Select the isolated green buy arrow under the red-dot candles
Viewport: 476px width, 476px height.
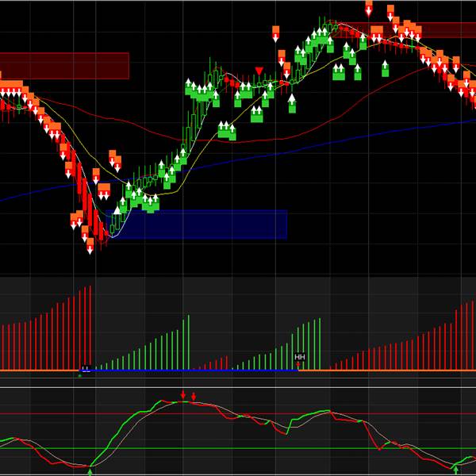point(386,68)
